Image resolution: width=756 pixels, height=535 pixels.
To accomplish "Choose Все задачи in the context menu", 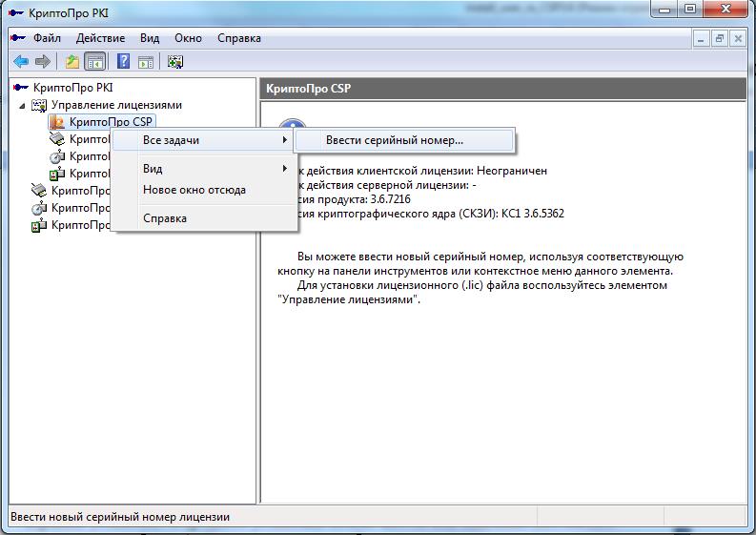I will [202, 140].
